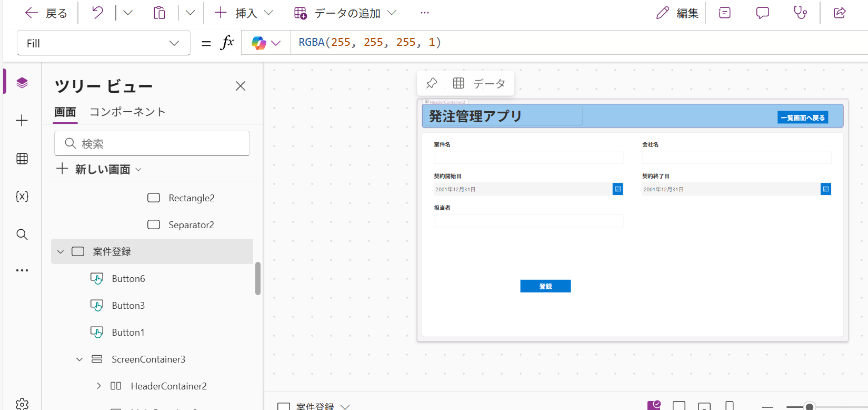
Task: Click the 案件名 text input
Action: pos(528,157)
